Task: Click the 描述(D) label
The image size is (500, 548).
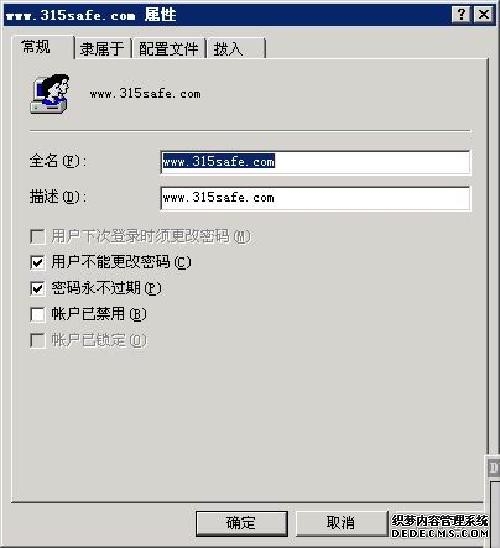Action: 58,197
